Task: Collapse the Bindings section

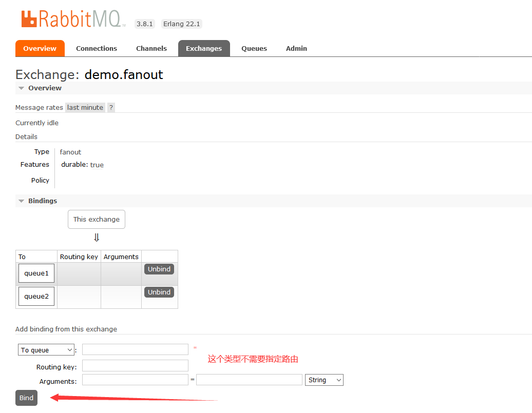Action: point(37,201)
